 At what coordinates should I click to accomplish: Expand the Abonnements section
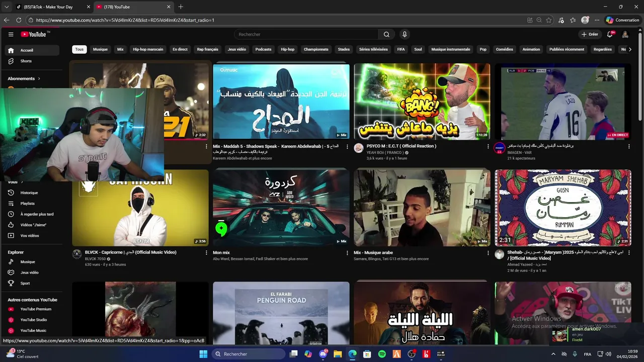(24, 78)
